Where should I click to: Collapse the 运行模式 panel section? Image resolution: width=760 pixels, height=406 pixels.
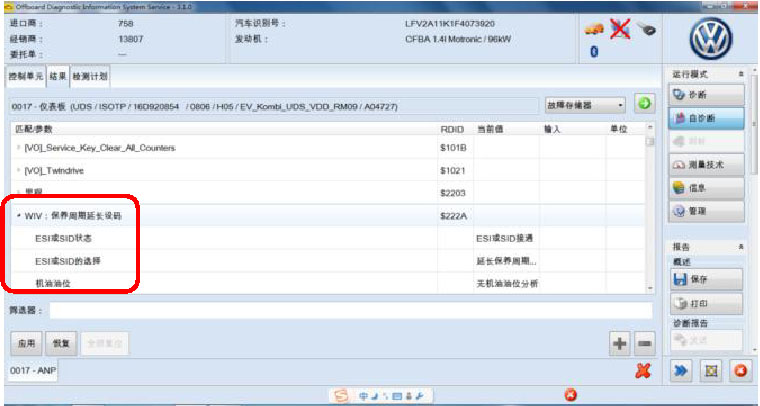[741, 74]
